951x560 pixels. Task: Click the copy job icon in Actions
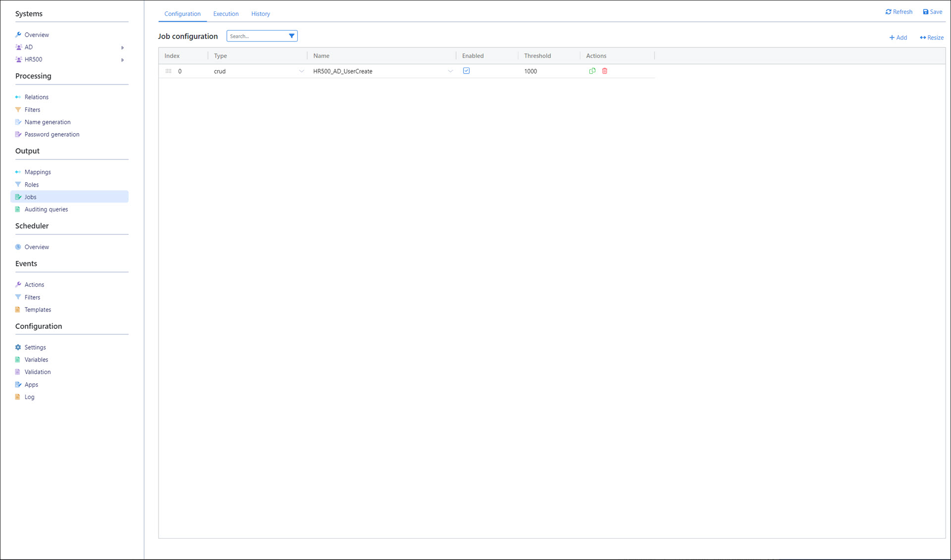592,71
